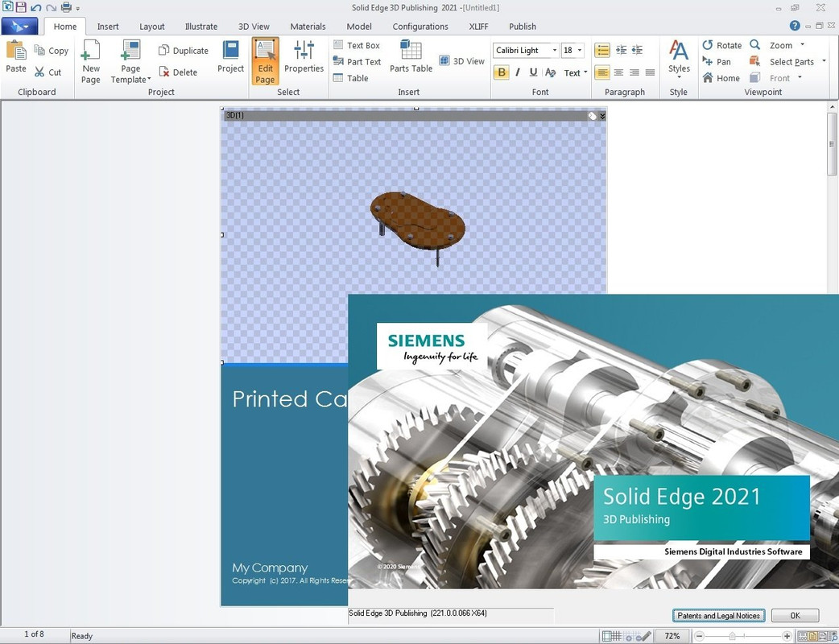Image resolution: width=839 pixels, height=644 pixels.
Task: Open the quick access toolbar customize arrow
Action: [x=78, y=9]
